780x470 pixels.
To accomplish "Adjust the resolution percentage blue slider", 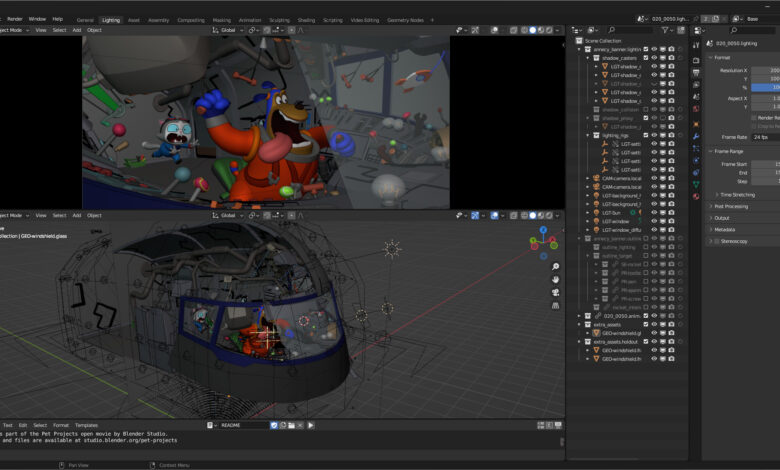I will [765, 88].
